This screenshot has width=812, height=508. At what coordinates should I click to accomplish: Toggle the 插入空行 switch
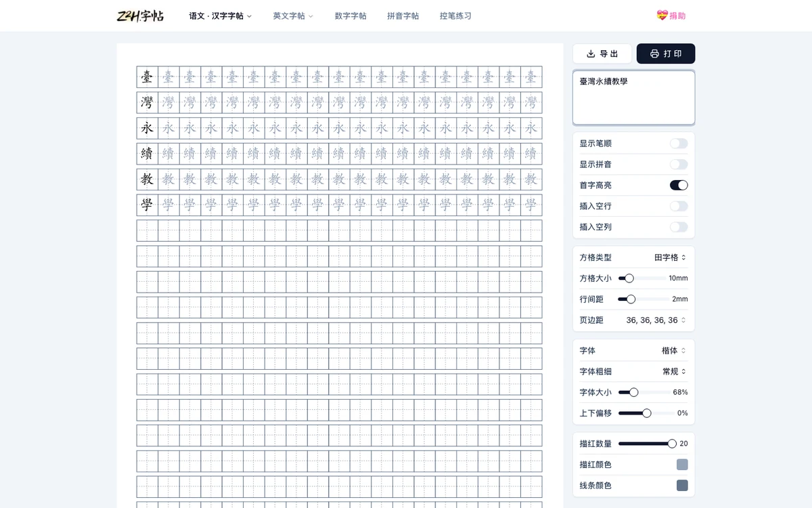(x=679, y=206)
